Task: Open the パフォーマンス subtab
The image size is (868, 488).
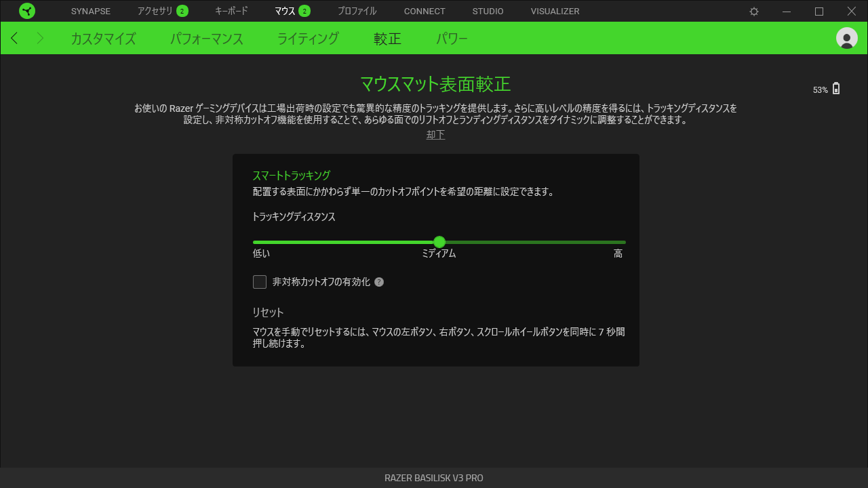Action: [207, 39]
